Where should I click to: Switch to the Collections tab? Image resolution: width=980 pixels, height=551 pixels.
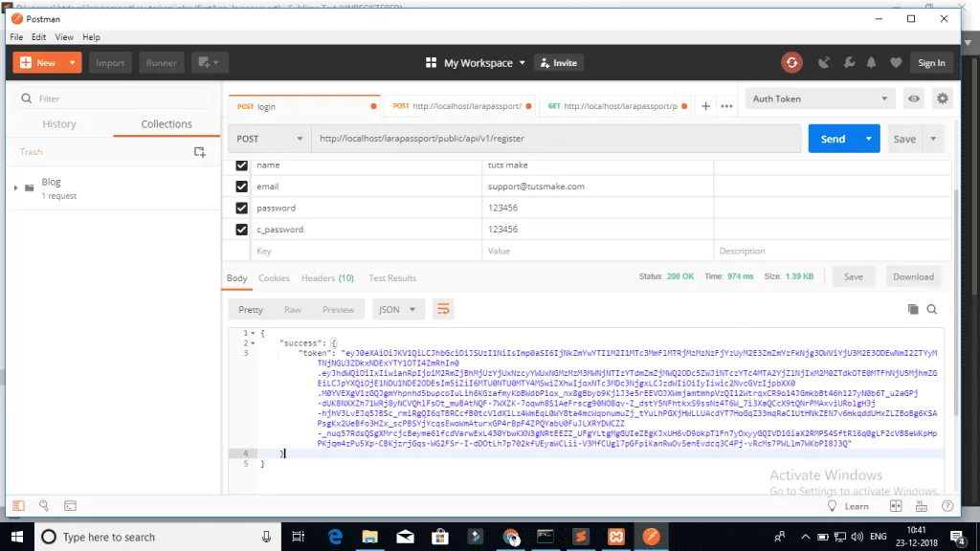pos(167,123)
